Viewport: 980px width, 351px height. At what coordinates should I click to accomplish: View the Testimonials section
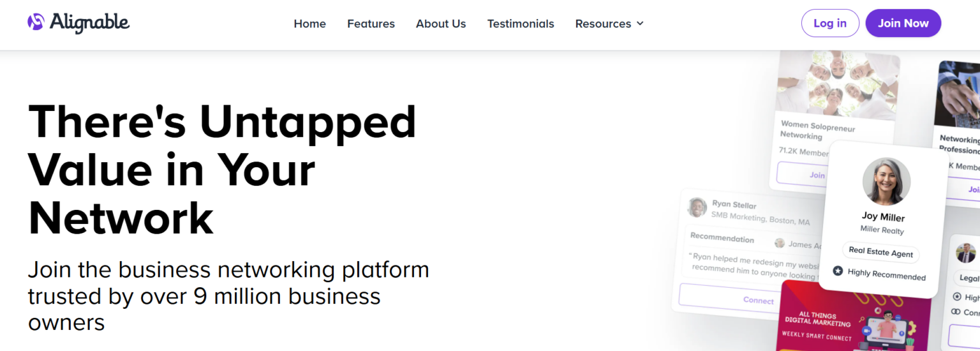[521, 24]
